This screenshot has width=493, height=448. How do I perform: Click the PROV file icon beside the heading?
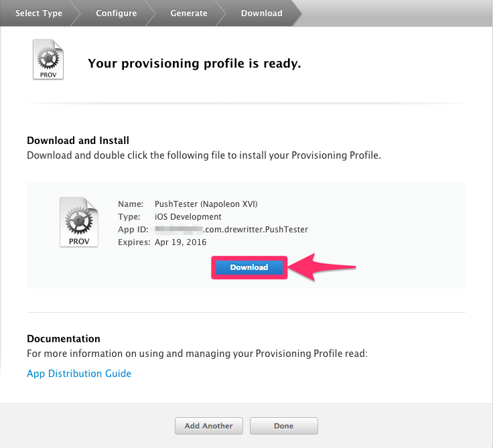[48, 60]
